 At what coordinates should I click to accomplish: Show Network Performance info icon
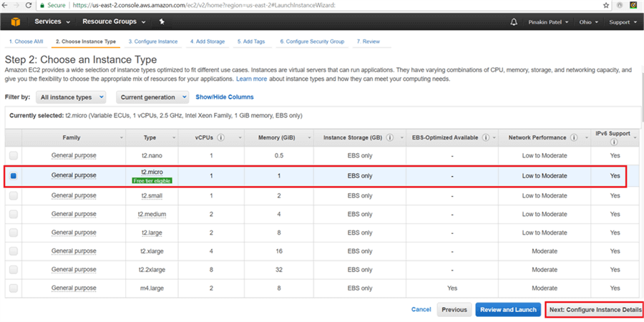pyautogui.click(x=574, y=137)
